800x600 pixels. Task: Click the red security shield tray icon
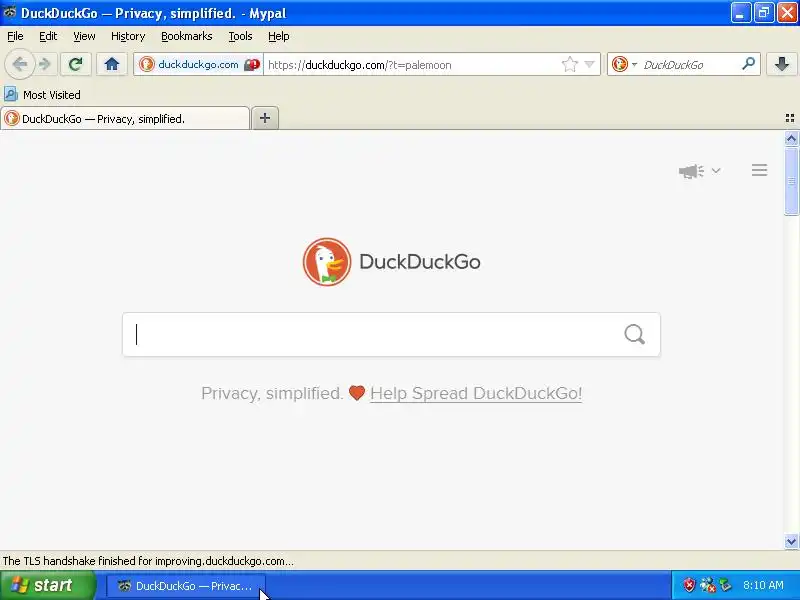(689, 585)
